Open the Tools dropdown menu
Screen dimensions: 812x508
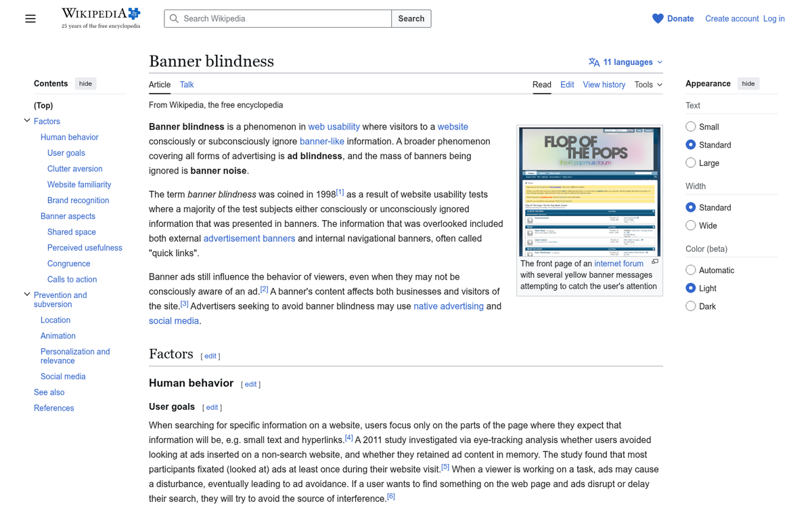click(648, 85)
